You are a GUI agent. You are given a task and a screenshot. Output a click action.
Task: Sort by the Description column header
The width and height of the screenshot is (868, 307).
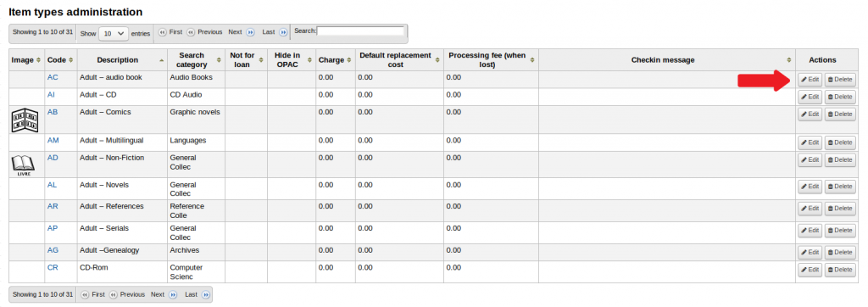(117, 60)
